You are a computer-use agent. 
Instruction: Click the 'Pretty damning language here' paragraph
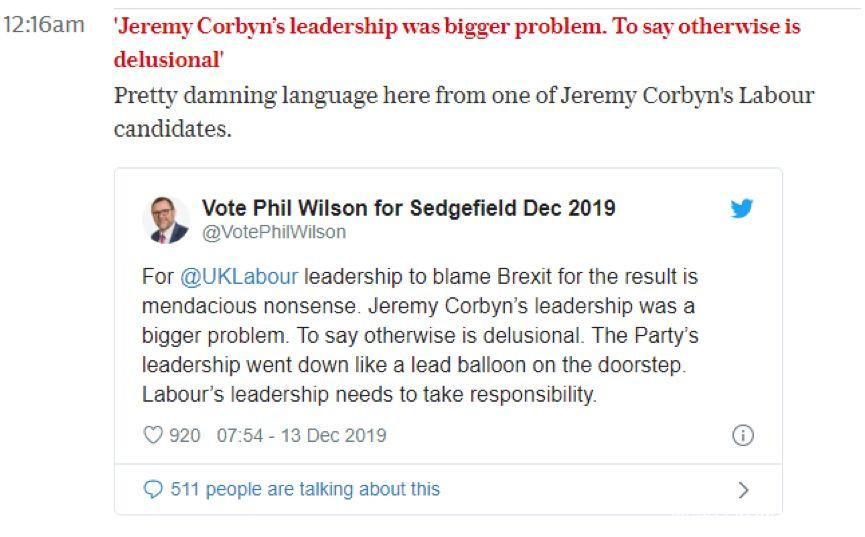tap(463, 96)
